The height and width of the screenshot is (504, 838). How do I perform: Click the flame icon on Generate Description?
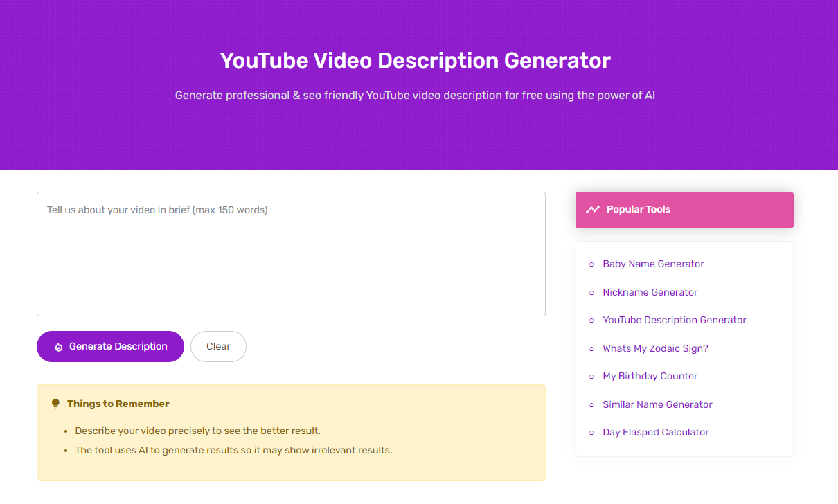59,347
